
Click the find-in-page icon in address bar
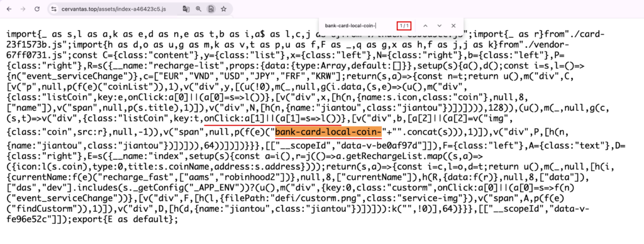(x=211, y=9)
